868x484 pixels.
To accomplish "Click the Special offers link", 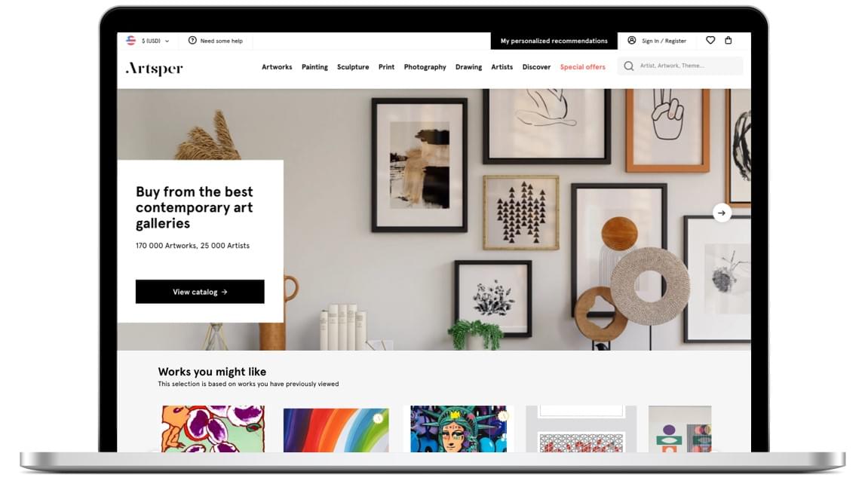I will coord(582,67).
